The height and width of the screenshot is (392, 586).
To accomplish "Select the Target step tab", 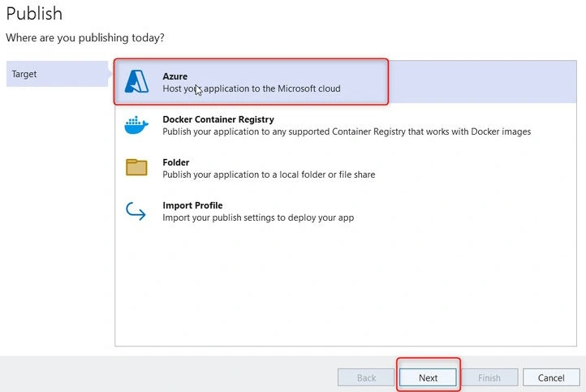I will pos(57,74).
